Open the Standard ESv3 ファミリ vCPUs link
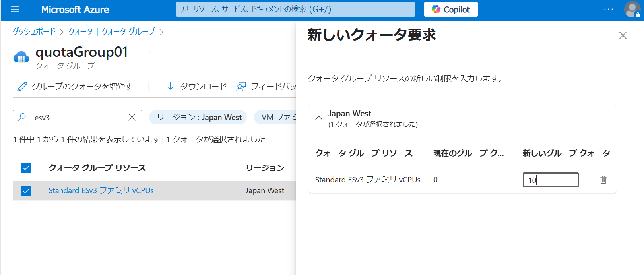644x275 pixels. click(101, 190)
